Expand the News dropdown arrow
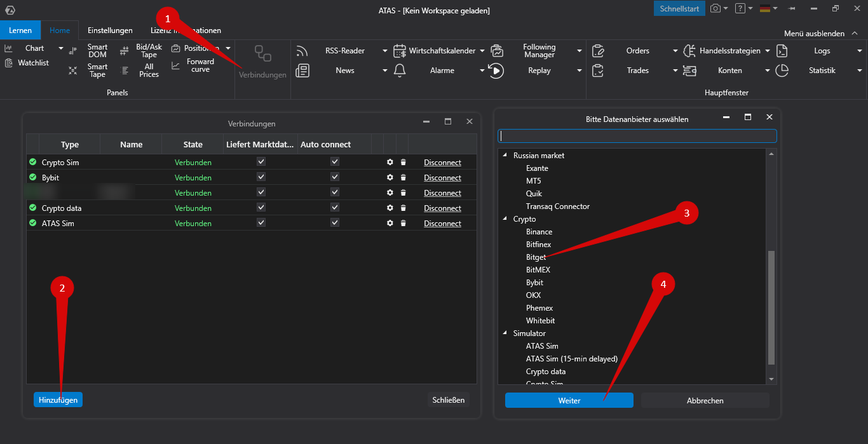The image size is (868, 444). coord(385,71)
